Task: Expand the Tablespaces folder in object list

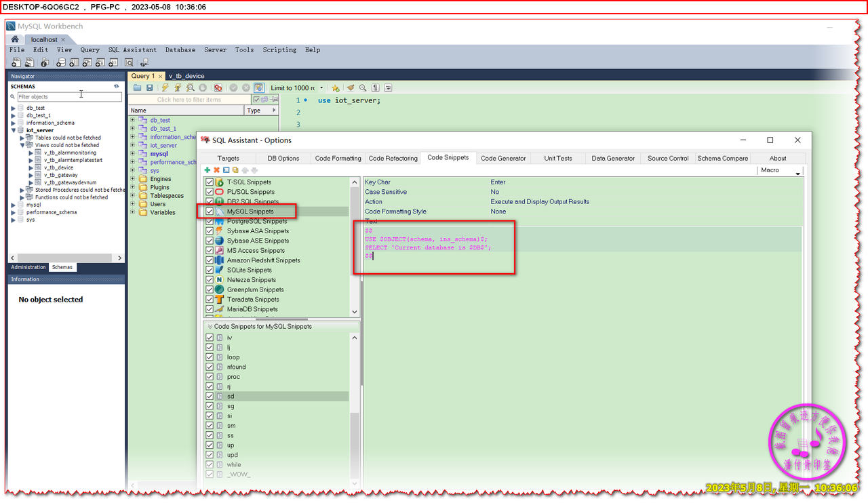Action: (x=133, y=196)
